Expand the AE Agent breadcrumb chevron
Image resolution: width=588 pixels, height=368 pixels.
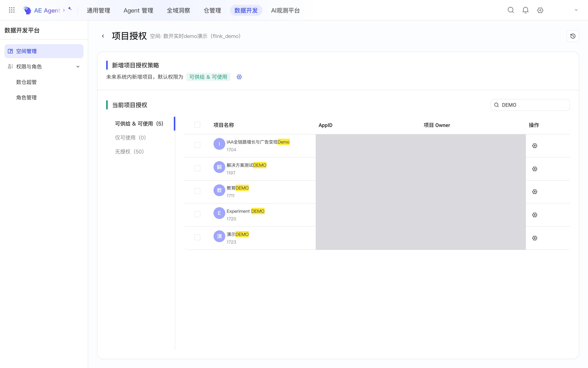click(64, 10)
